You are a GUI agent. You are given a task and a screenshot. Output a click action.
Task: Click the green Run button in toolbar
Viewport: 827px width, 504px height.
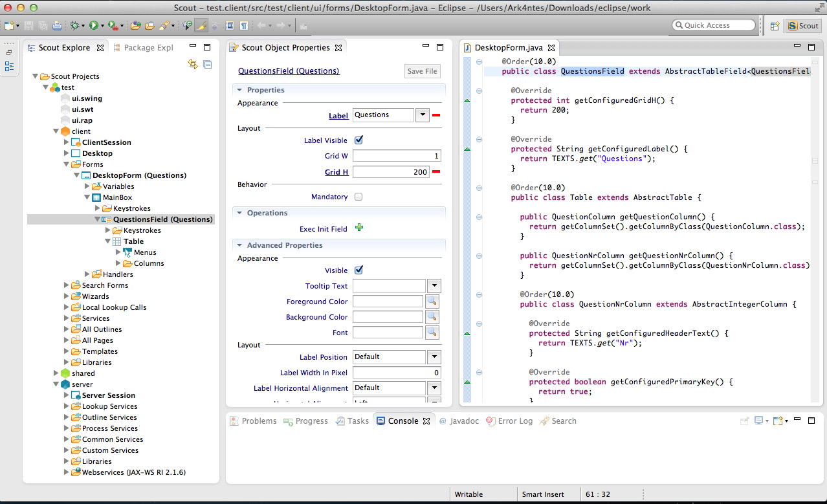[x=94, y=26]
